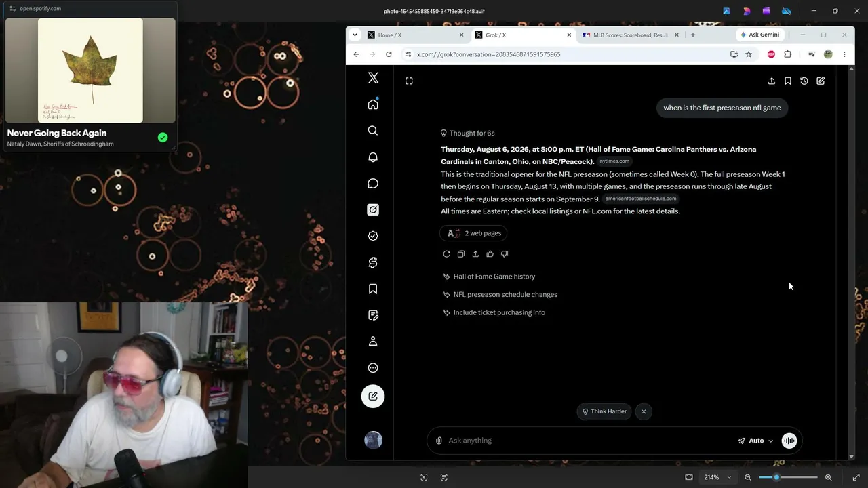The height and width of the screenshot is (488, 868).
Task: Go back in the browser
Action: [356, 54]
